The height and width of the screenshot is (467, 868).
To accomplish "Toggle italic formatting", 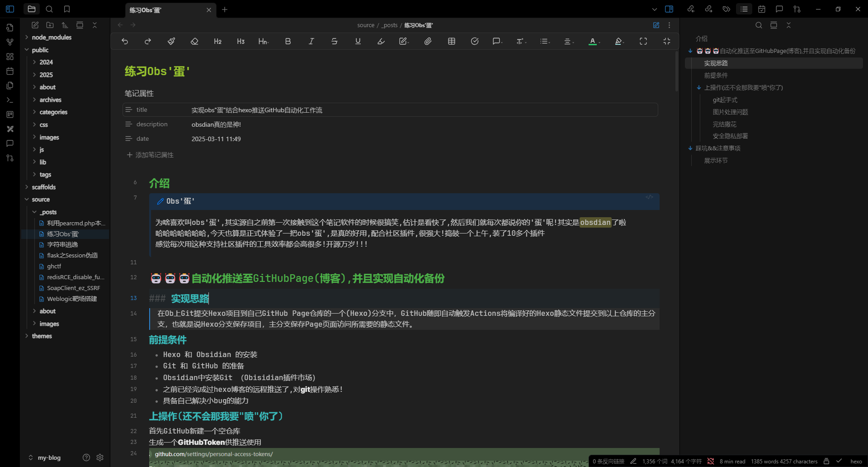I will [311, 41].
